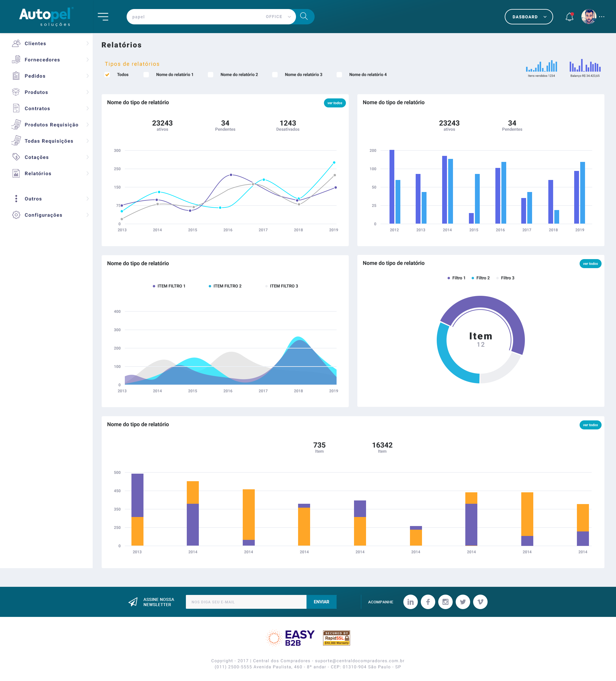Uncheck the Todos checkbox

coord(107,75)
